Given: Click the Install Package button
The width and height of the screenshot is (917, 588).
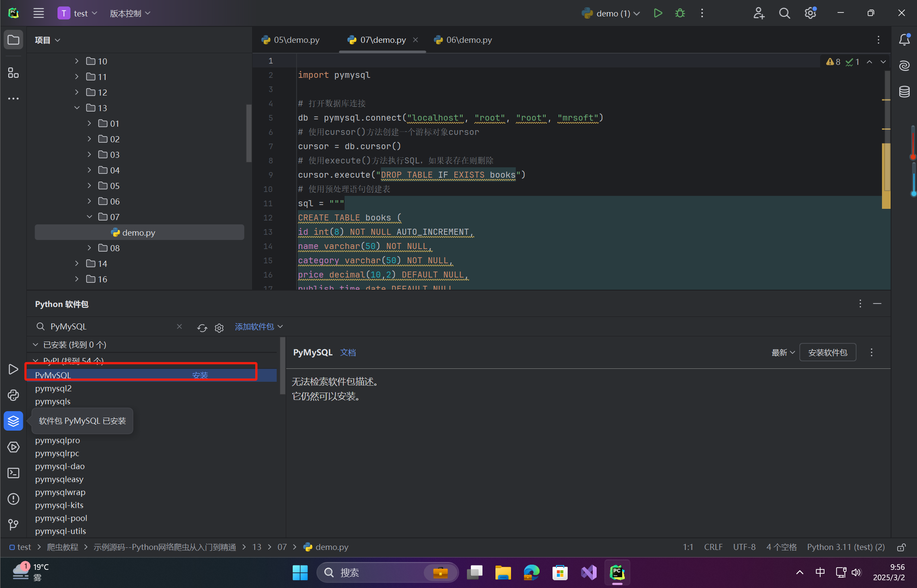Looking at the screenshot, I should 828,352.
